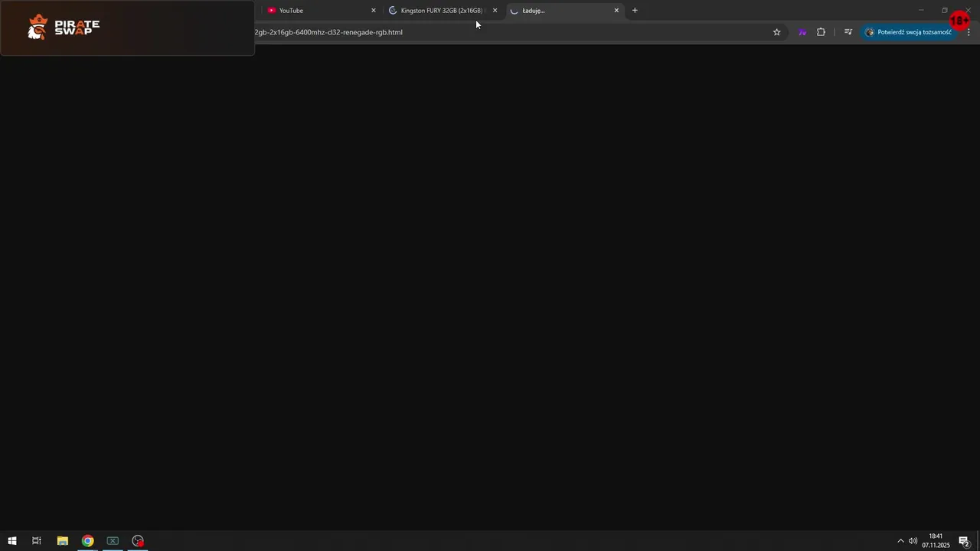Open the Windows Start menu
The height and width of the screenshot is (551, 980).
pyautogui.click(x=11, y=541)
